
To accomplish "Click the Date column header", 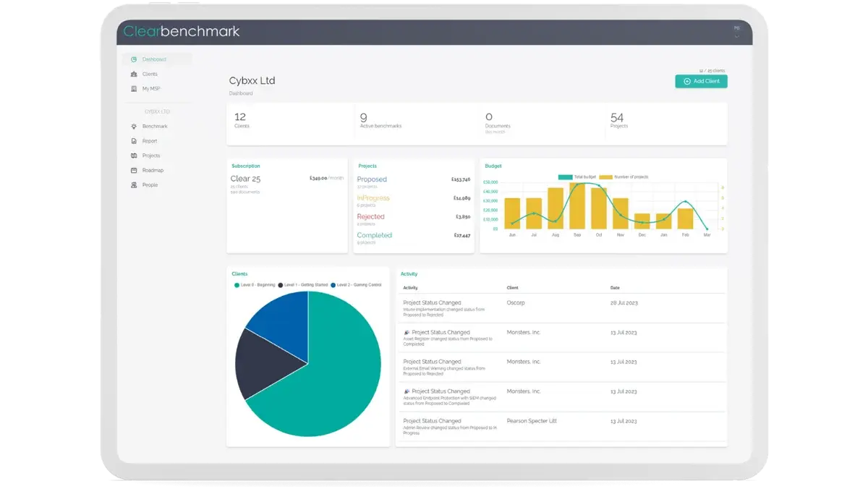I will tap(615, 288).
